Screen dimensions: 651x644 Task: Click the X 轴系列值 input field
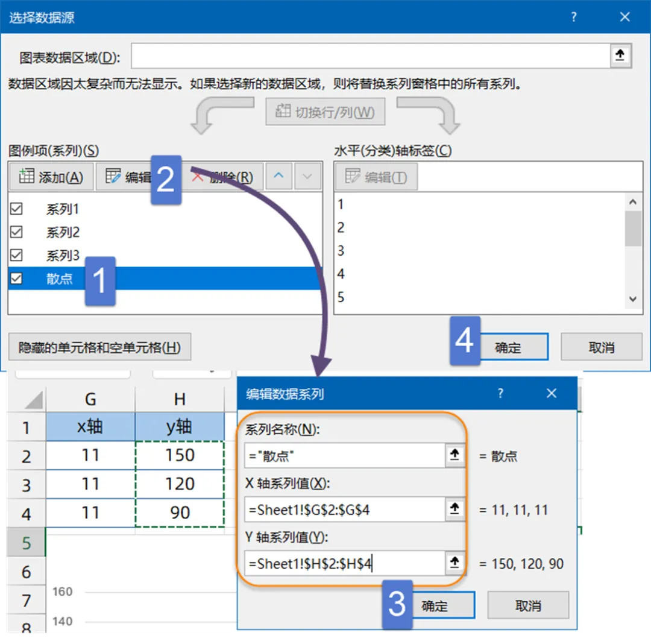pyautogui.click(x=345, y=510)
